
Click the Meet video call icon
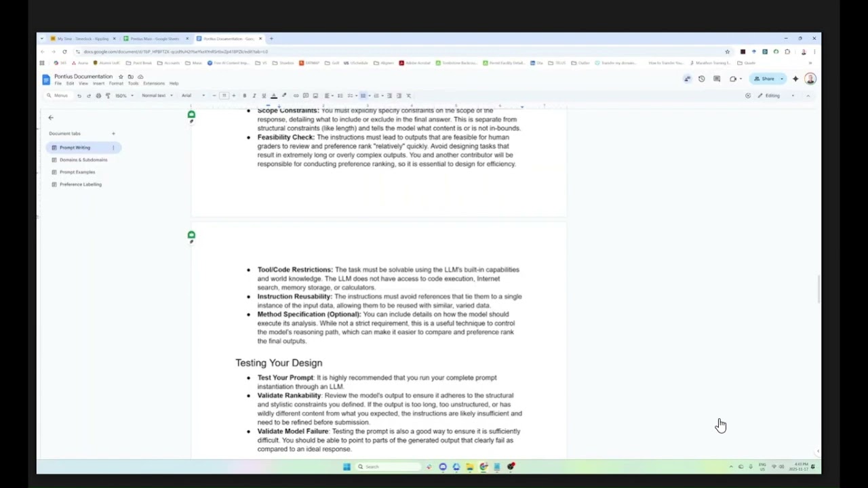click(x=733, y=79)
